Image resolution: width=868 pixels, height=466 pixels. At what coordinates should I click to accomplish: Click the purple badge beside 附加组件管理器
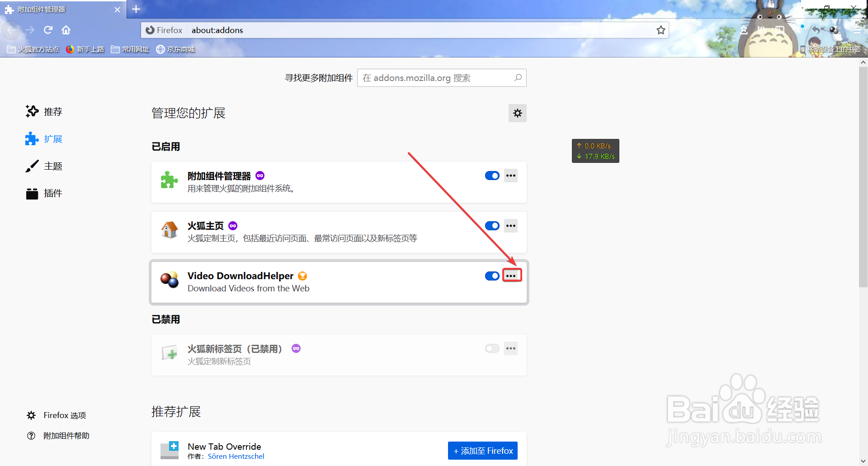click(x=260, y=176)
